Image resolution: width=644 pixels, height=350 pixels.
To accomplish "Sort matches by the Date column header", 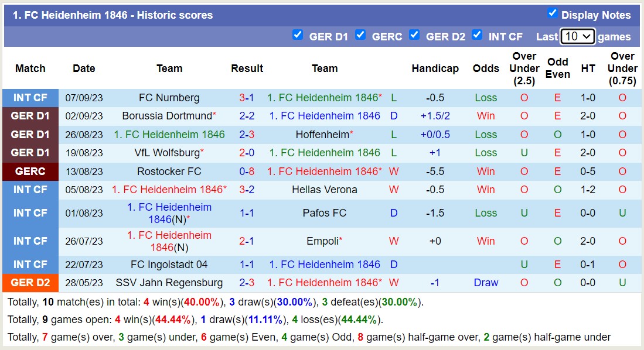I will (x=84, y=68).
